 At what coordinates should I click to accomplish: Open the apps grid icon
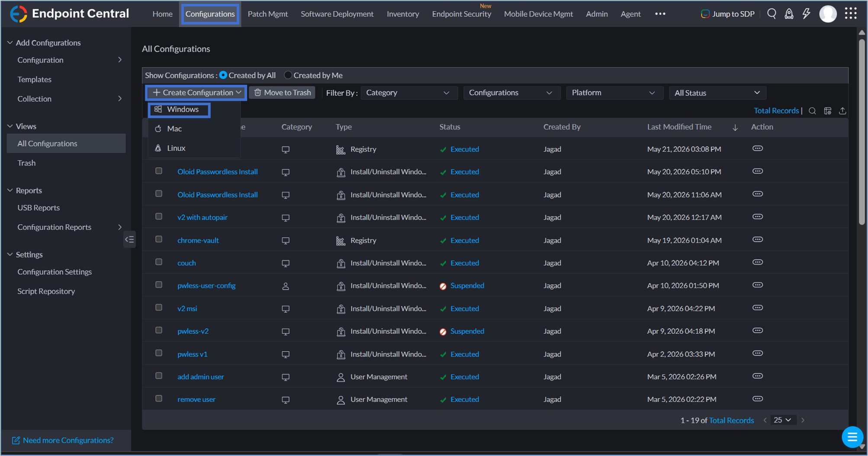tap(851, 14)
